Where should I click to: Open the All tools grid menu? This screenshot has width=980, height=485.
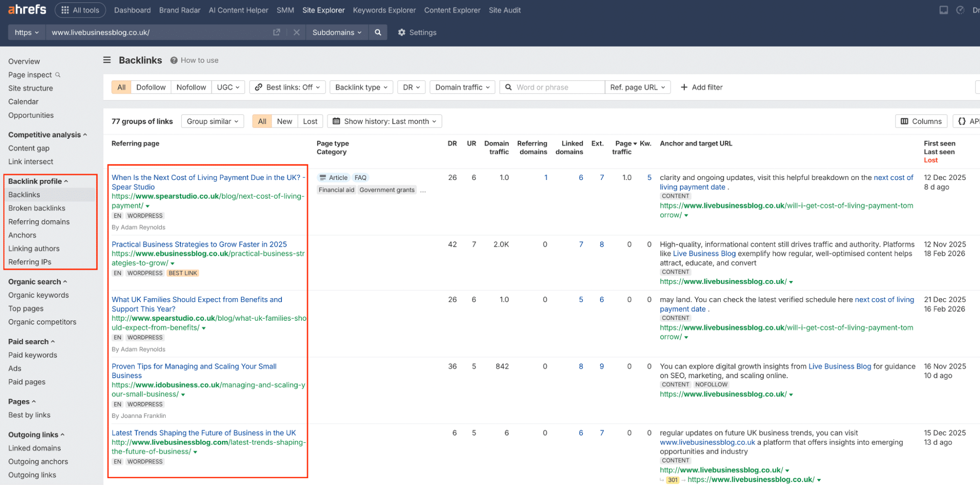[80, 10]
